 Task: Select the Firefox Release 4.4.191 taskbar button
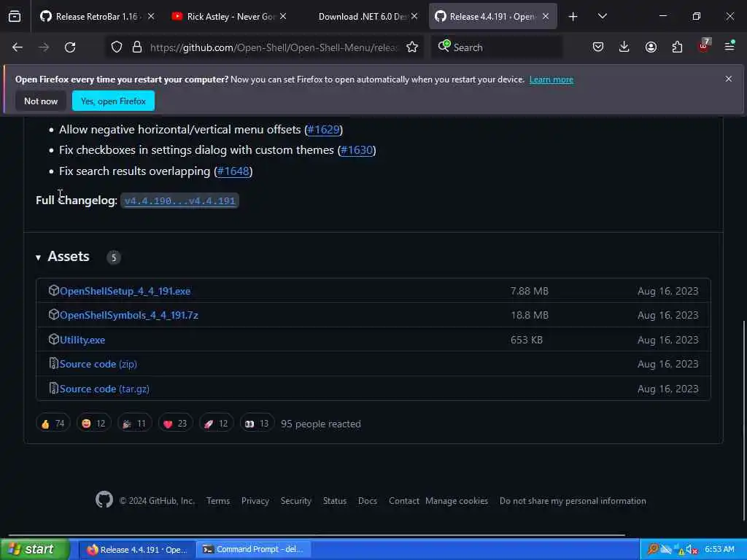[x=138, y=549]
